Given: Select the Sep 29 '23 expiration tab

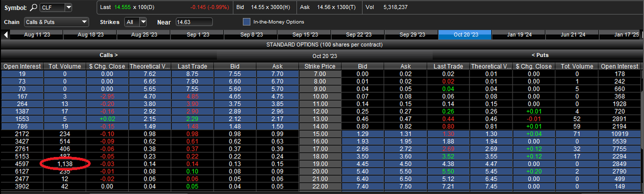Looking at the screenshot, I should [x=412, y=34].
